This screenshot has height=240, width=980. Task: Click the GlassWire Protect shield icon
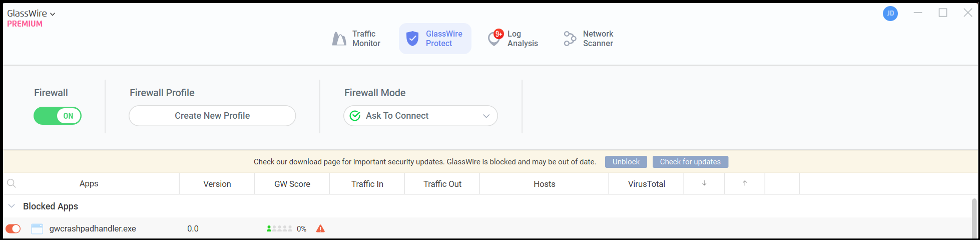(412, 39)
